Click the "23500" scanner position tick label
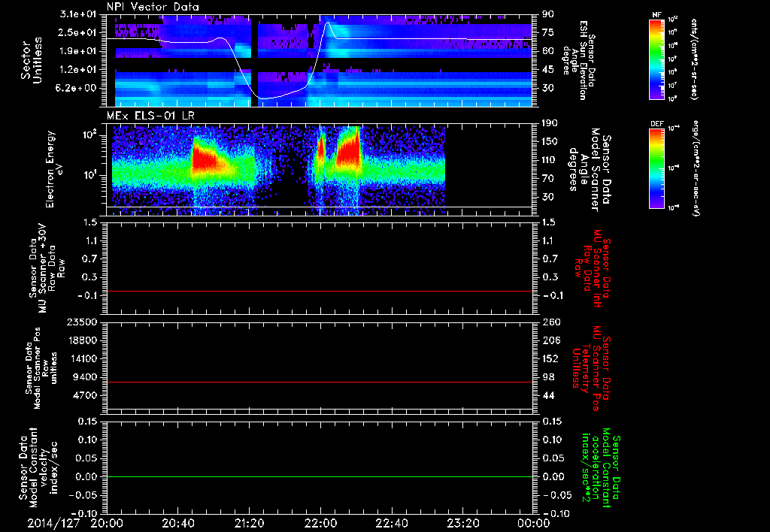Image resolution: width=770 pixels, height=532 pixels. point(82,322)
